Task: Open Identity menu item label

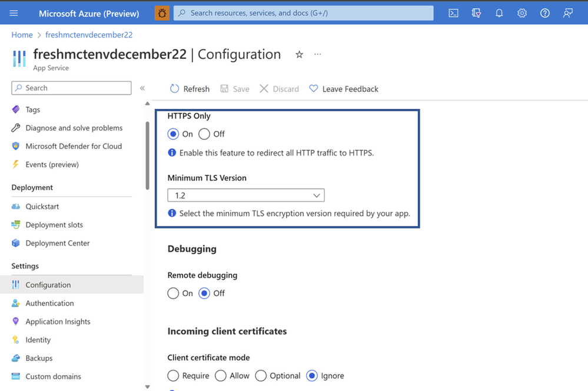Action: (38, 340)
